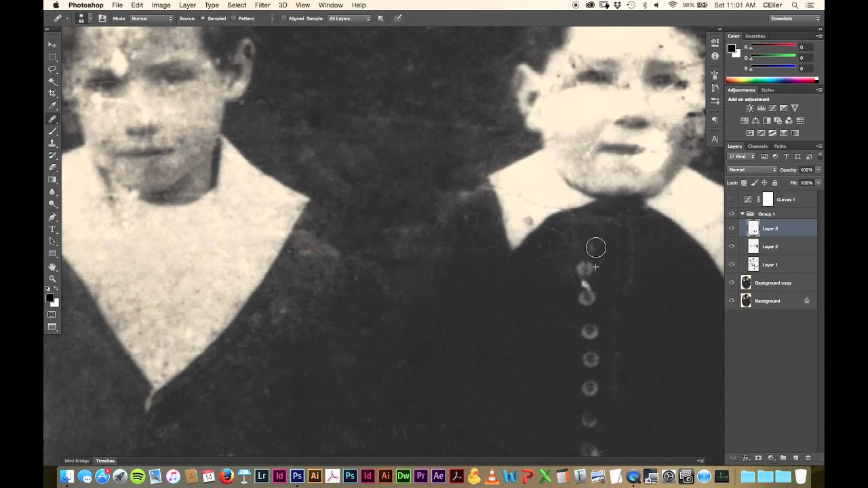This screenshot has width=868, height=488.
Task: Select the Dodge tool
Action: click(x=52, y=204)
